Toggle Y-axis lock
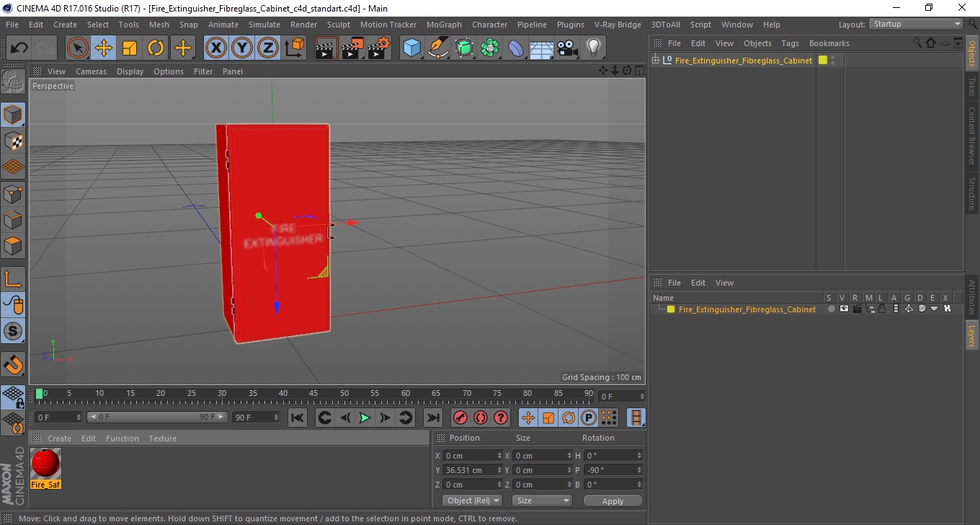Screen dimensions: 980x525 click(x=242, y=48)
